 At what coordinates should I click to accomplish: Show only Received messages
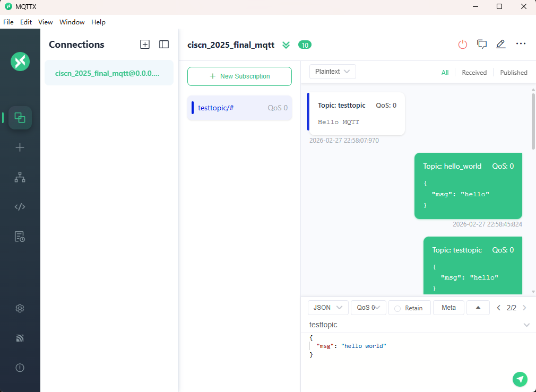[474, 73]
